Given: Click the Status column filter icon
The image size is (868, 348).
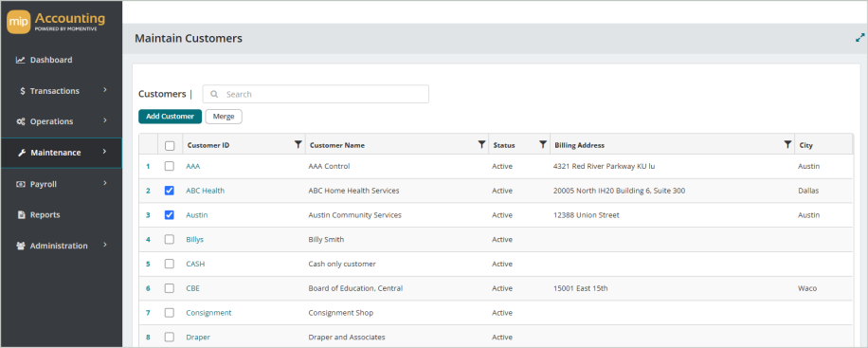Looking at the screenshot, I should (543, 145).
